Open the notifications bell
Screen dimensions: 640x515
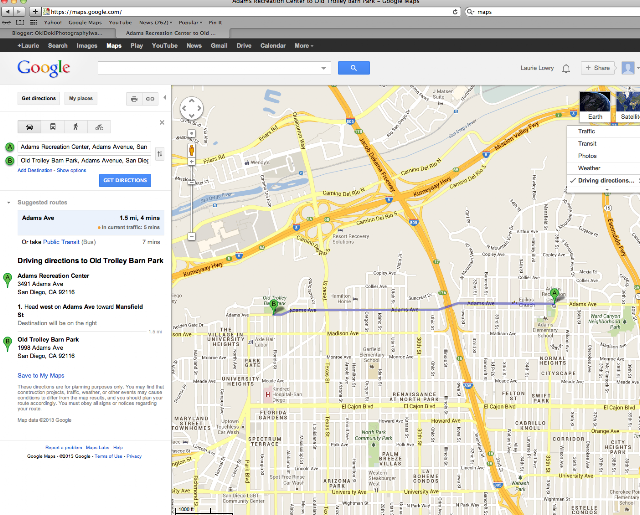tap(566, 69)
